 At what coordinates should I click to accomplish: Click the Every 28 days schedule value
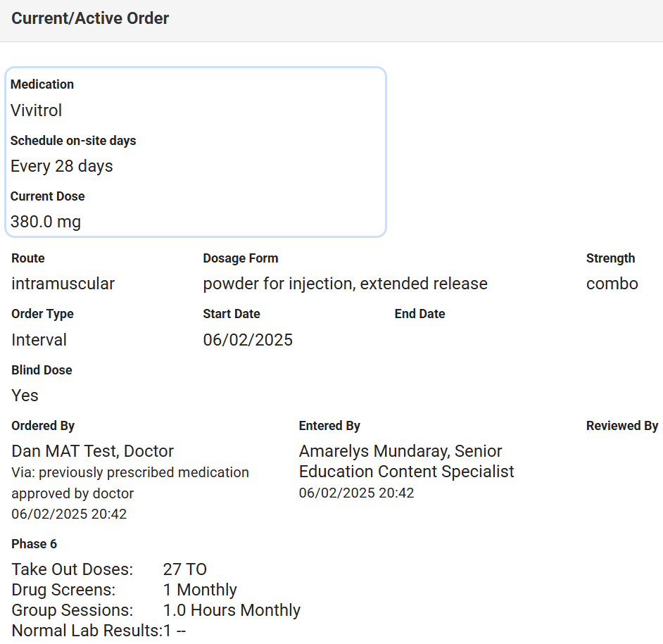tap(62, 167)
